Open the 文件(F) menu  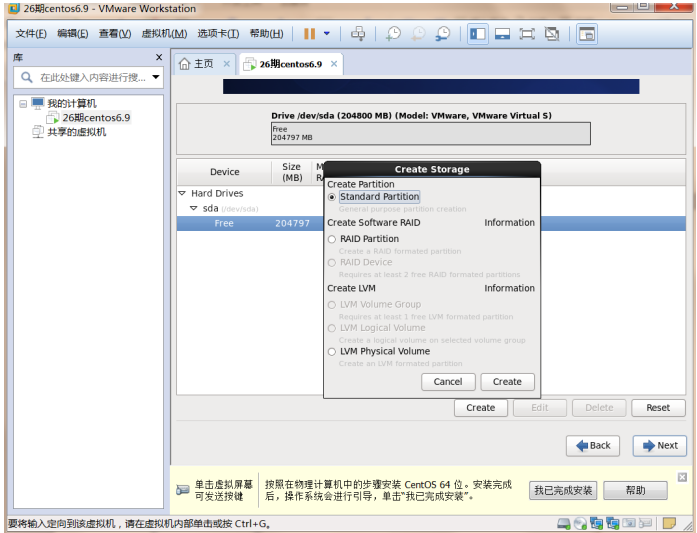tap(31, 34)
